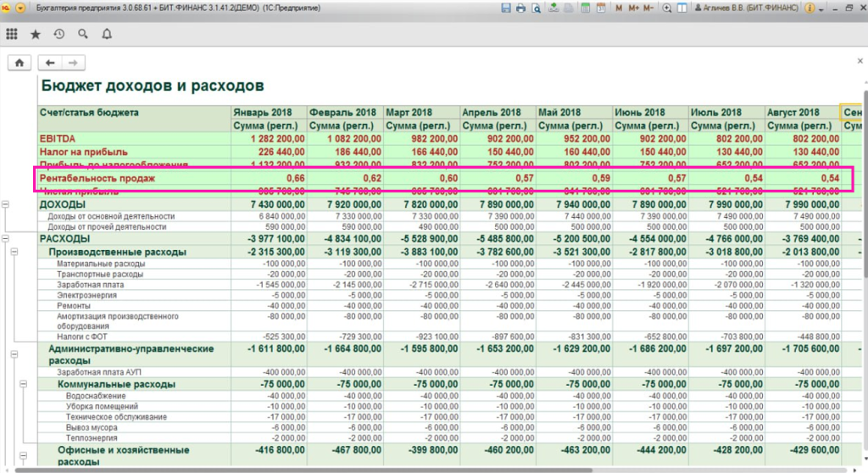
Task: Navigate back with left arrow button
Action: (51, 63)
